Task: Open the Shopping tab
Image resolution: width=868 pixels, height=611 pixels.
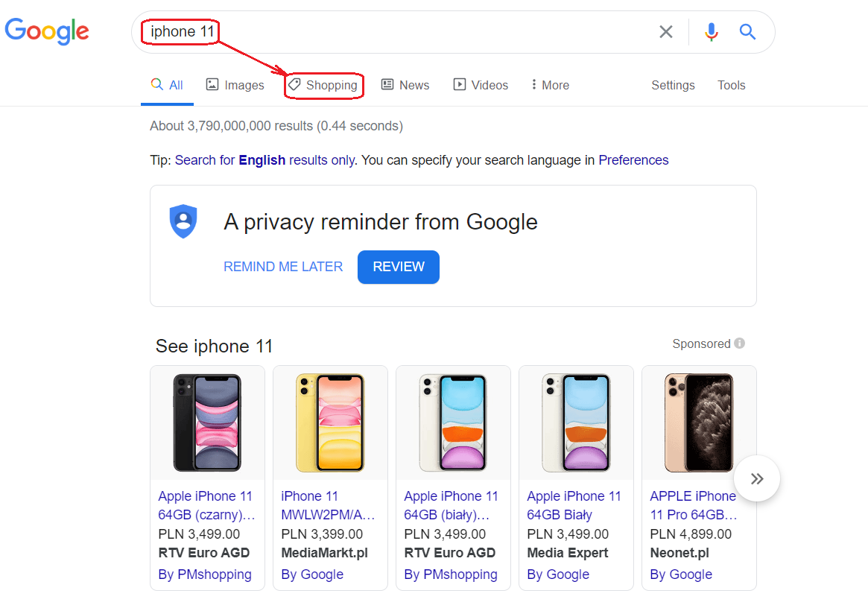Action: [323, 85]
